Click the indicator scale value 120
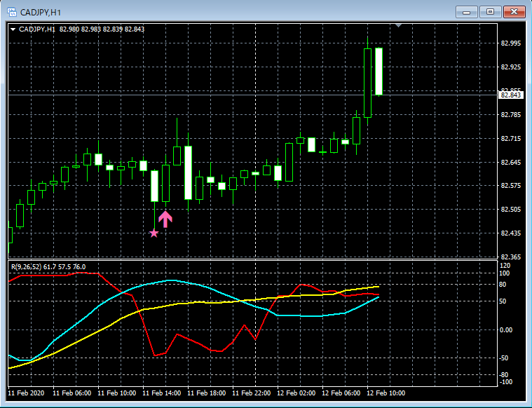The height and width of the screenshot is (408, 532). tap(505, 266)
